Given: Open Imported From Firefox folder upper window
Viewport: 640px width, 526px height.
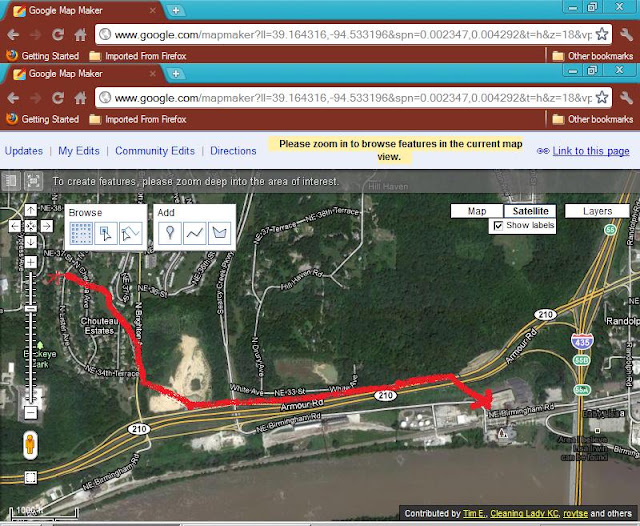Looking at the screenshot, I should (x=138, y=56).
